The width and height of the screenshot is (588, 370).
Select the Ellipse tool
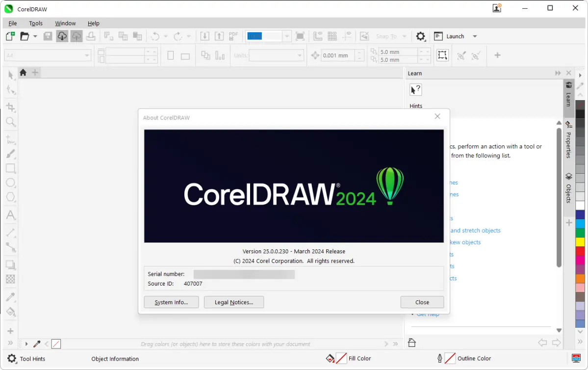coord(10,183)
